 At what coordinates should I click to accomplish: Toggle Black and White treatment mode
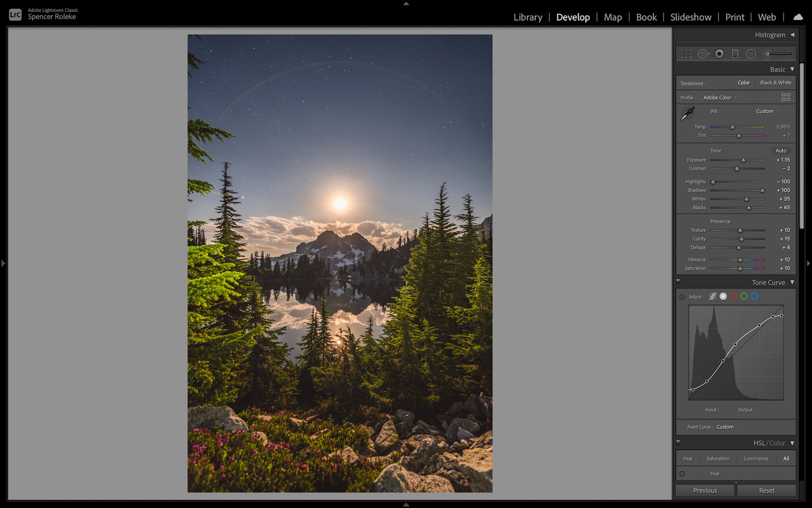point(775,82)
